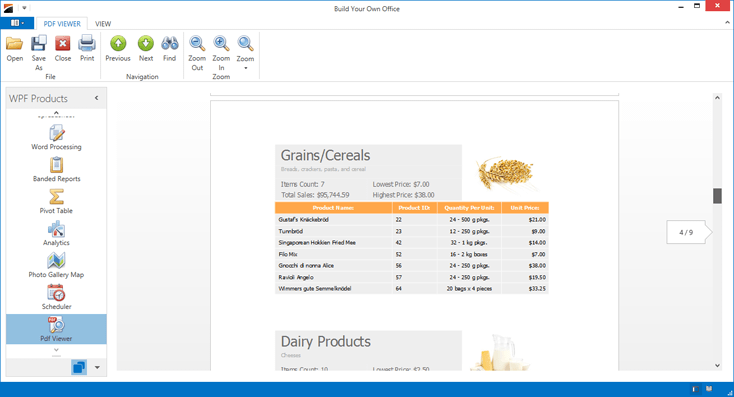Screen dimensions: 734x397
Task: Click the scrollbar up arrow of the document
Action: [717, 97]
